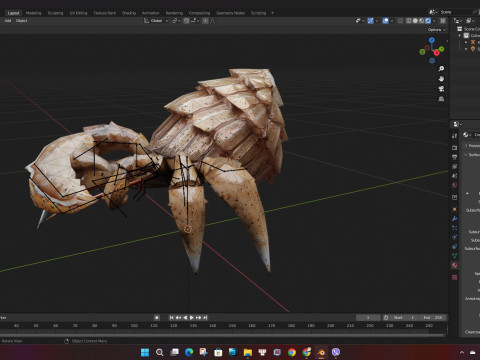480x360 pixels.
Task: Open the Physics properties tab
Action: tap(454, 237)
